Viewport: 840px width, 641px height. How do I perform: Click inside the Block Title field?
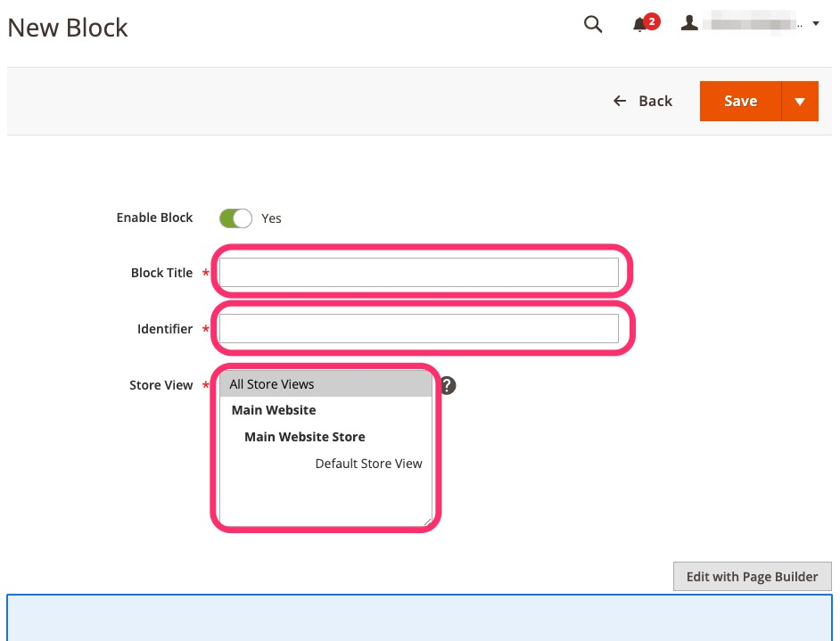point(418,272)
